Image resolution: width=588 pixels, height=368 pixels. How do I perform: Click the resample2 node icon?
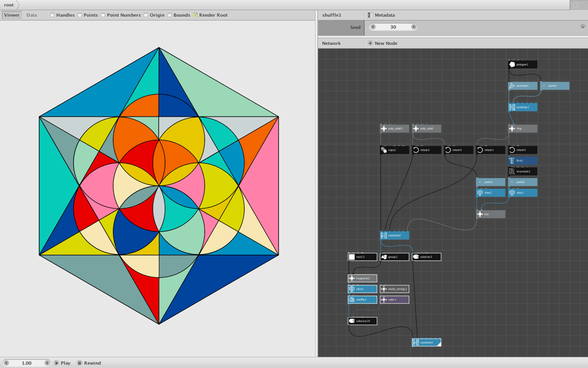click(x=512, y=171)
